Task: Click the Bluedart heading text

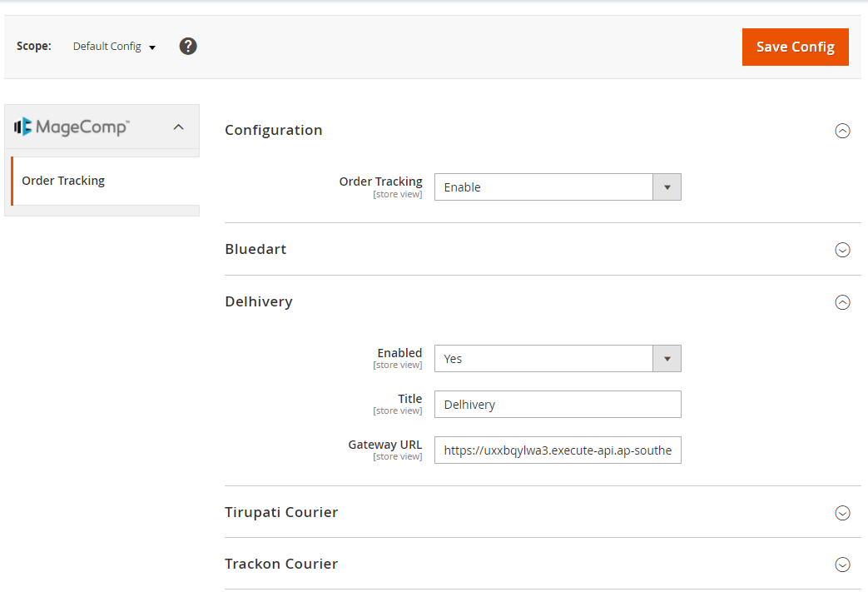Action: pyautogui.click(x=255, y=249)
